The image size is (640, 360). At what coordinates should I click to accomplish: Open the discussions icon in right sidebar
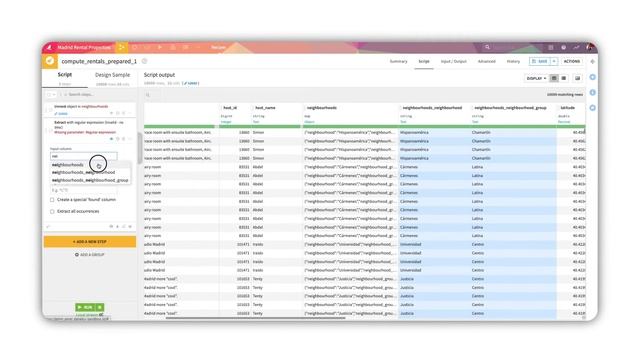[x=593, y=108]
